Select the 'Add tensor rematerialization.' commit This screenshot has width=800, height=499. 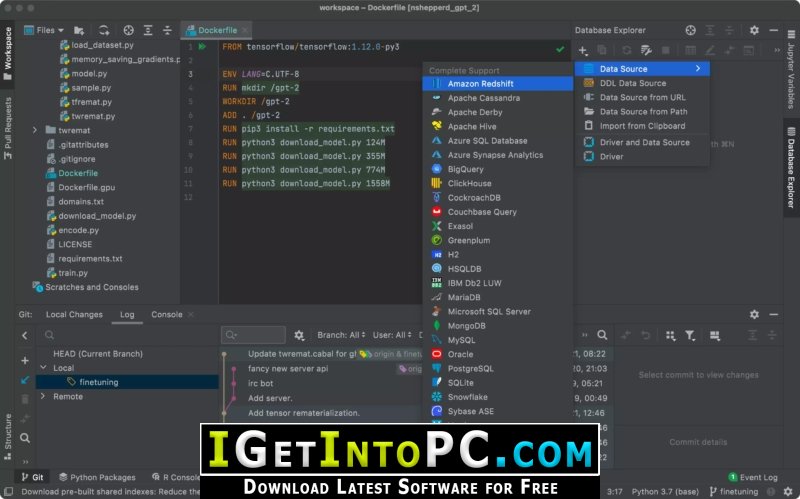pos(304,413)
